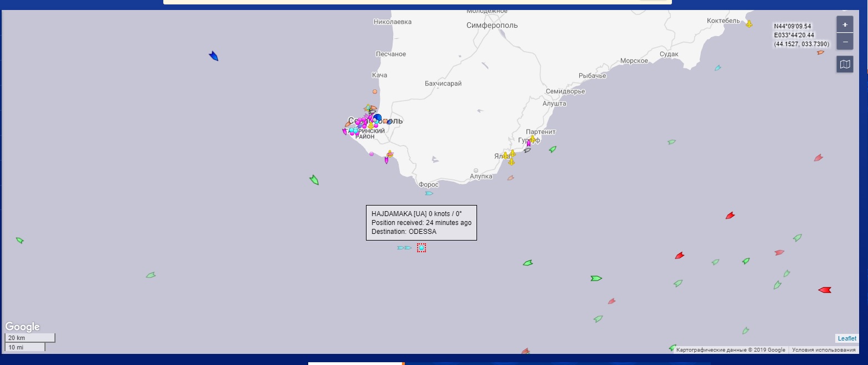Select the orange circle marker below Кача
This screenshot has width=868, height=365.
375,92
